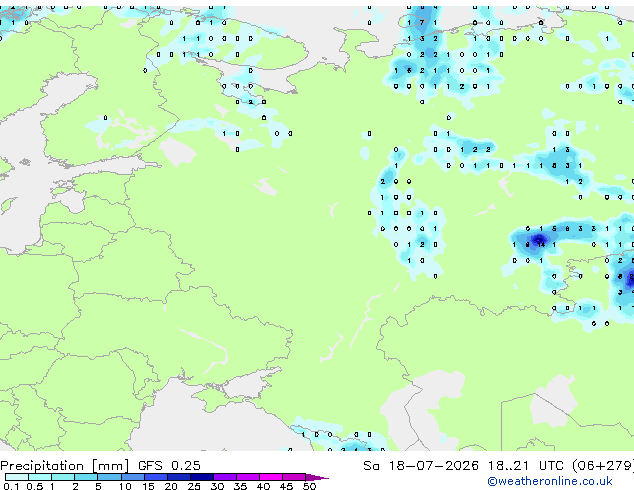The width and height of the screenshot is (634, 490).
Task: Click the 2–5 mm legend swatch
Action: click(86, 477)
